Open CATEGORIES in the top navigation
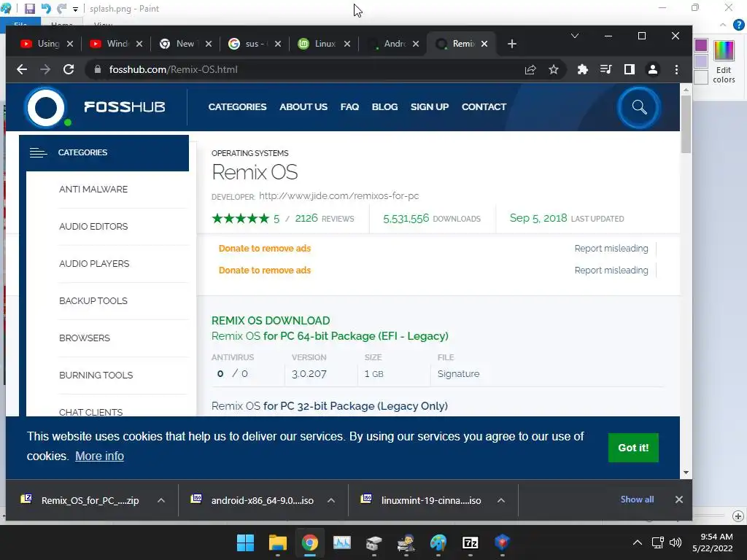Screen dimensions: 747x560 click(237, 107)
